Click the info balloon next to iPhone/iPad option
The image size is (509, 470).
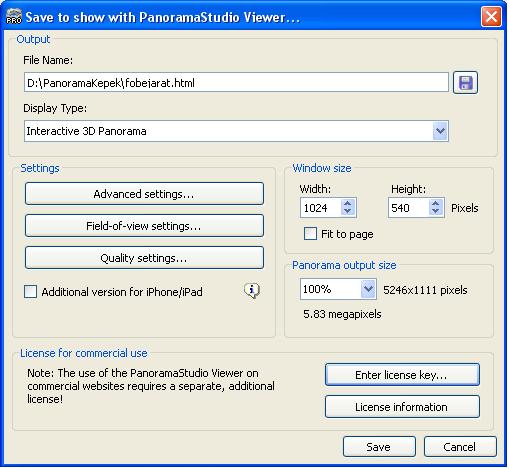pos(252,291)
